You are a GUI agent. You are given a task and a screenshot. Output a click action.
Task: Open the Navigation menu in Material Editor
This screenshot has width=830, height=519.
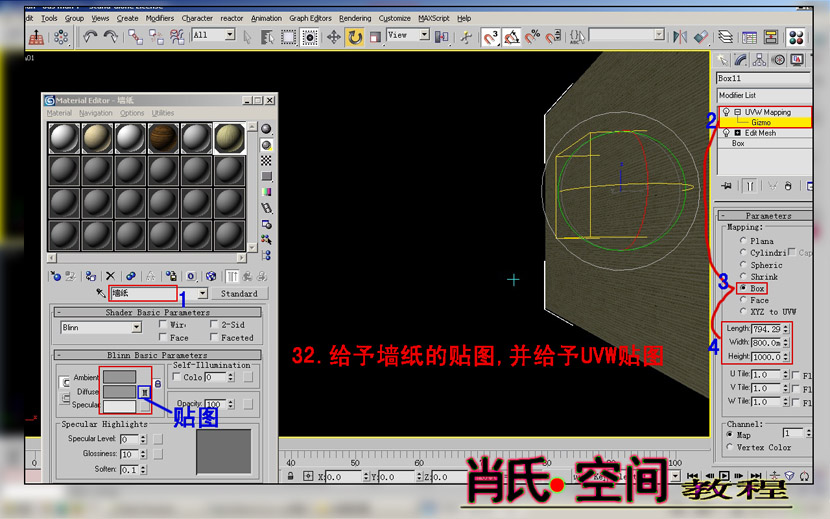pyautogui.click(x=96, y=113)
